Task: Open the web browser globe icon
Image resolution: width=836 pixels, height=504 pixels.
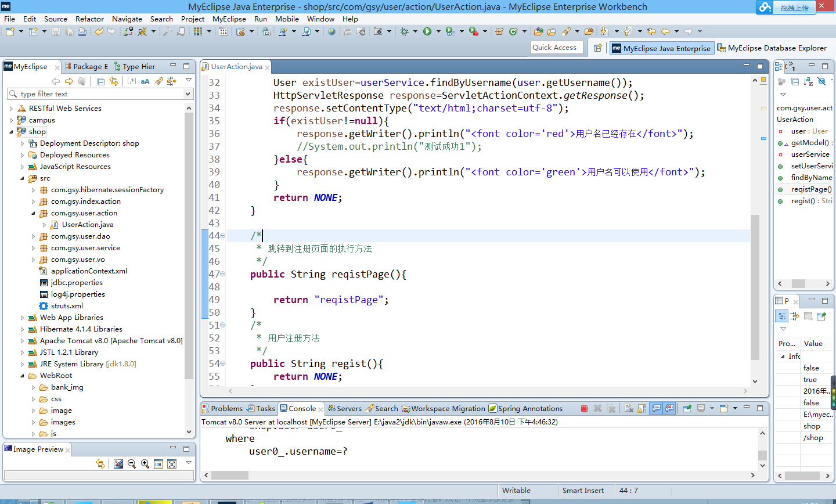Action: point(331,31)
